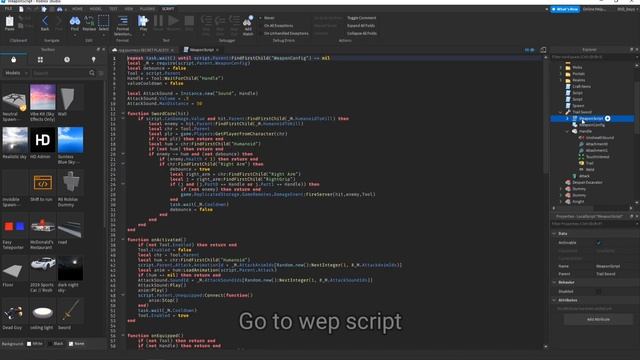Image resolution: width=640 pixels, height=360 pixels.
Task: Toggle the Archivable property checkbox
Action: 598,243
